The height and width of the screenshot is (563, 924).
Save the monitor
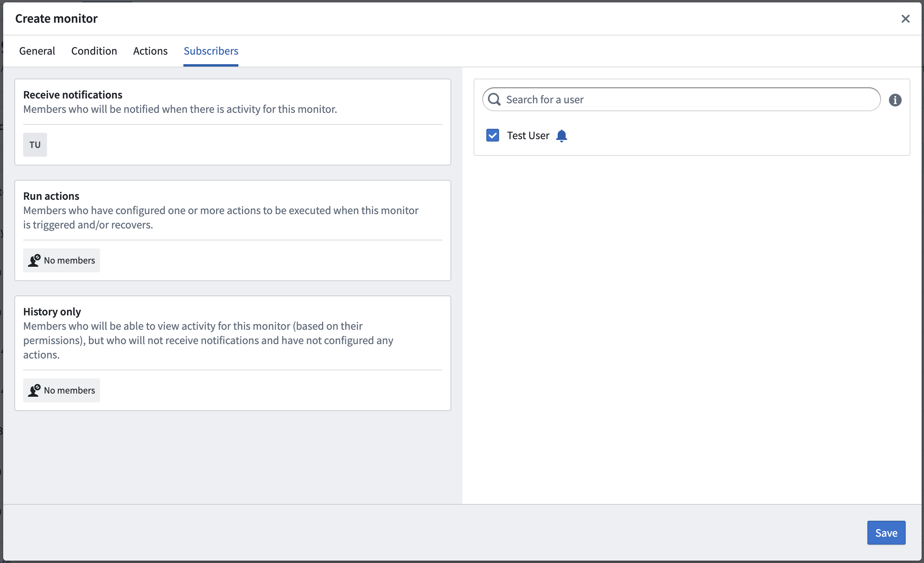point(886,533)
